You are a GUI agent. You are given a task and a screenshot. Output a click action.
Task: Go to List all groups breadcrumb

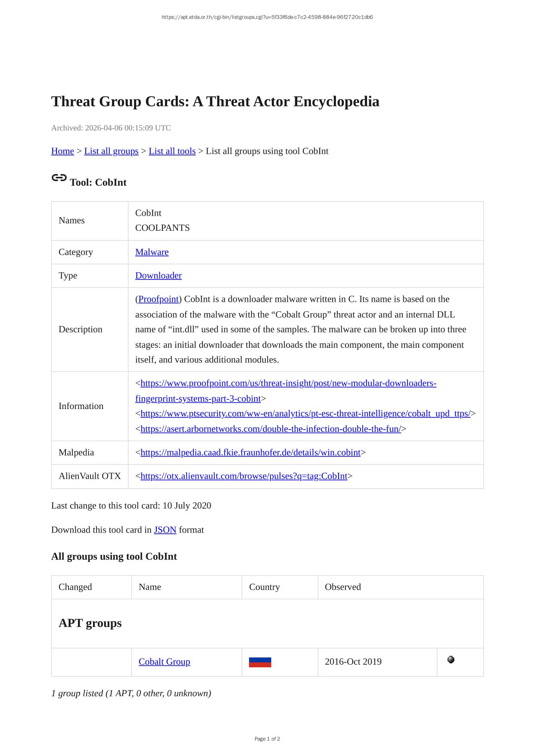click(x=111, y=151)
